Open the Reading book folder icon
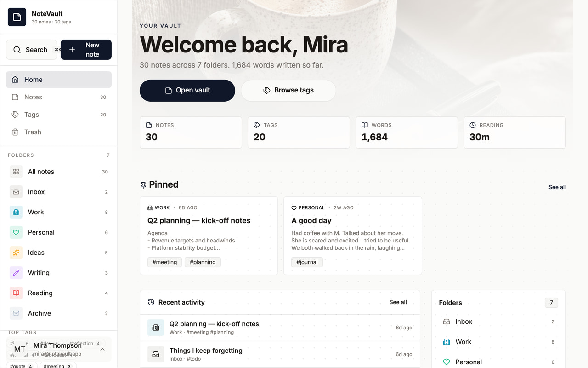This screenshot has height=368, width=588. click(x=16, y=293)
